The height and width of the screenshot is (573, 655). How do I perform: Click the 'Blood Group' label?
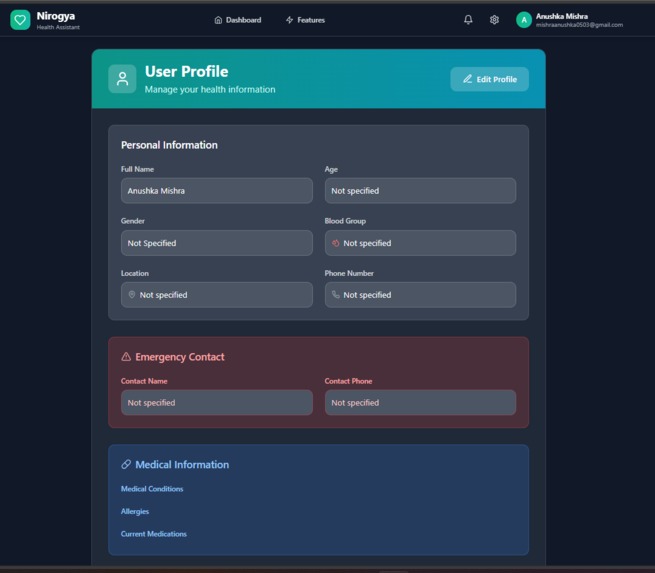coord(345,221)
